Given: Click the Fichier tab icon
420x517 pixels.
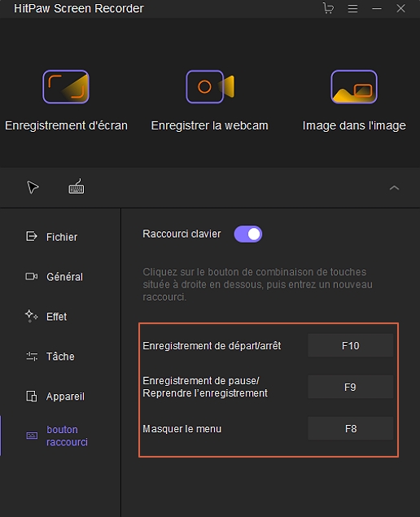Looking at the screenshot, I should [32, 236].
